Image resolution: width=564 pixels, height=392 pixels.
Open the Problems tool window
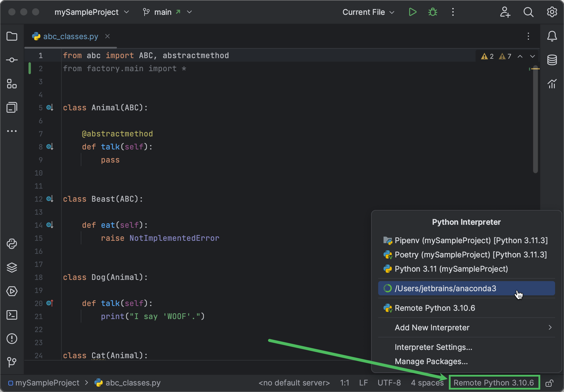[12, 339]
